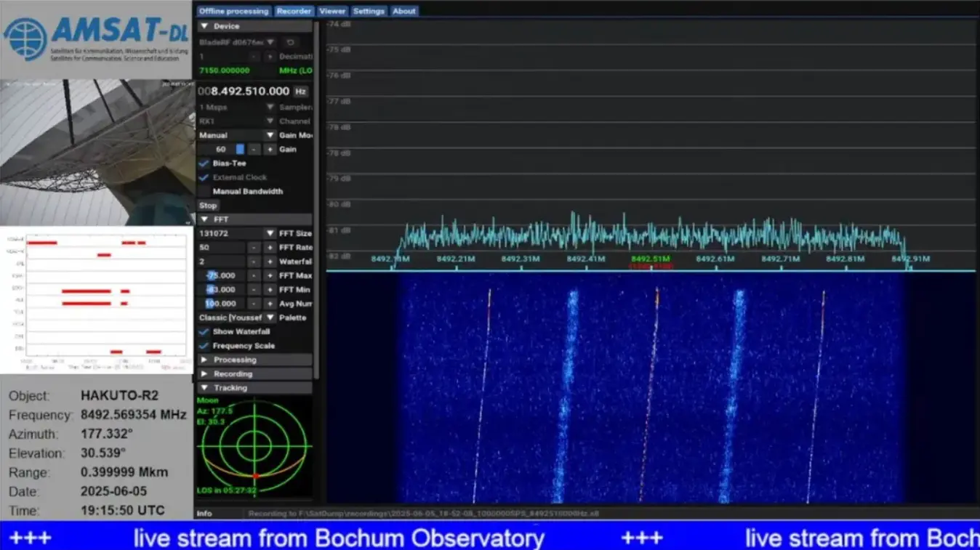Uncheck the Show Waterfall option
980x550 pixels.
204,332
